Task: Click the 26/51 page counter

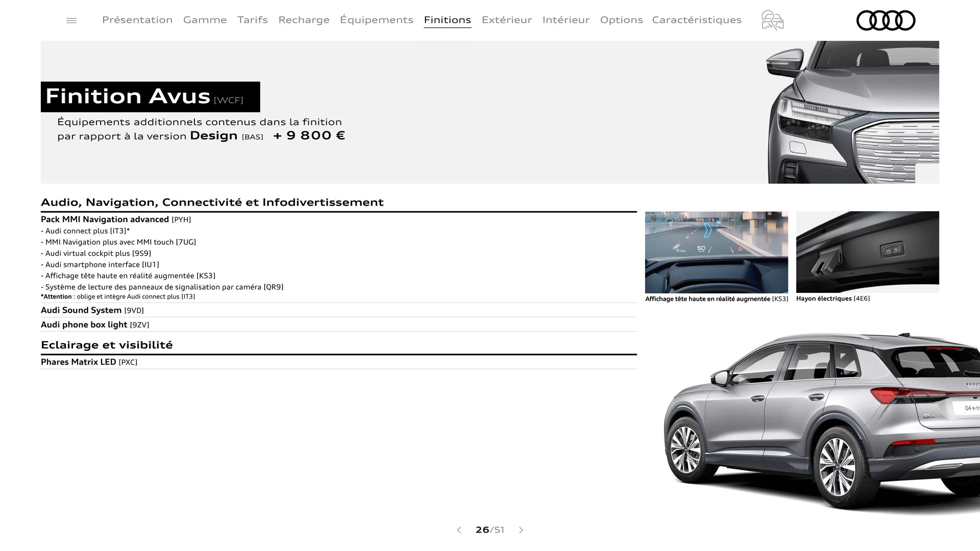Action: pos(490,530)
